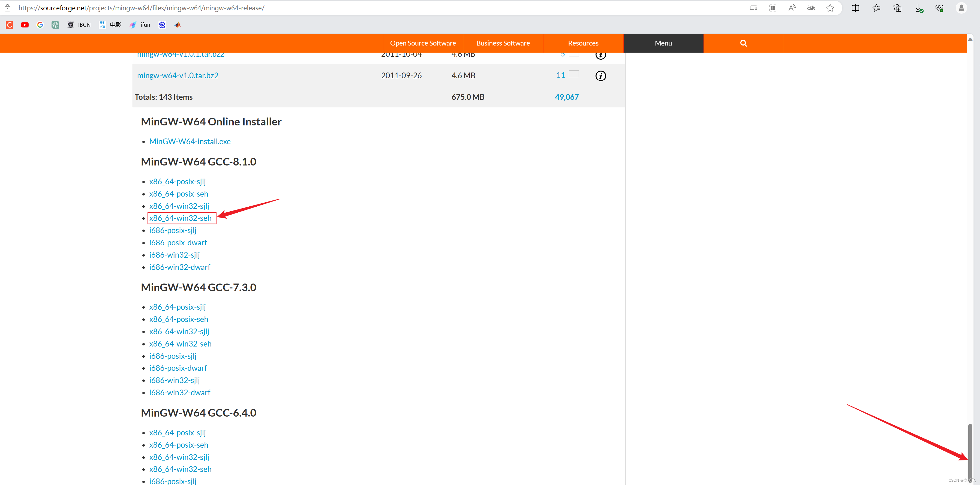Viewport: 980px width, 485px height.
Task: Click the Baidu bookmark icon
Action: coord(162,25)
